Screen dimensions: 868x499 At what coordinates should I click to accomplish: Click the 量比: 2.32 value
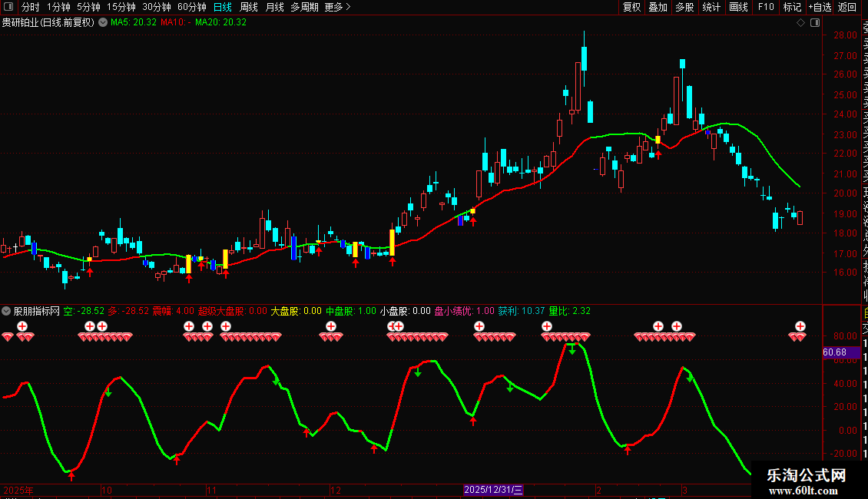[x=570, y=311]
